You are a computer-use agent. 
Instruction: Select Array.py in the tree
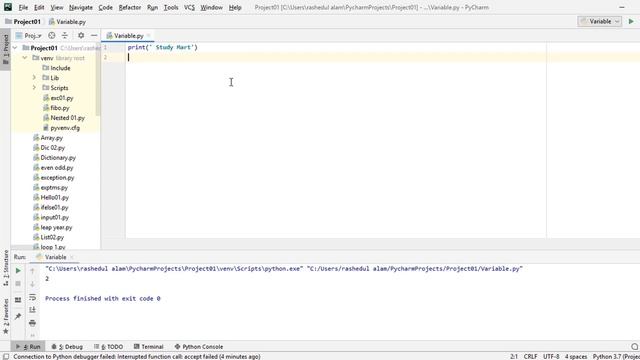click(x=48, y=138)
